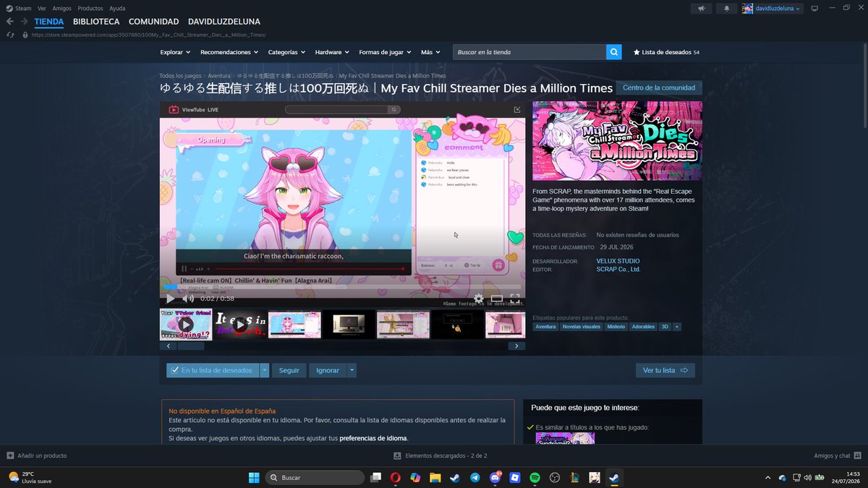
Task: Mute the trailer volume
Action: [x=188, y=298]
